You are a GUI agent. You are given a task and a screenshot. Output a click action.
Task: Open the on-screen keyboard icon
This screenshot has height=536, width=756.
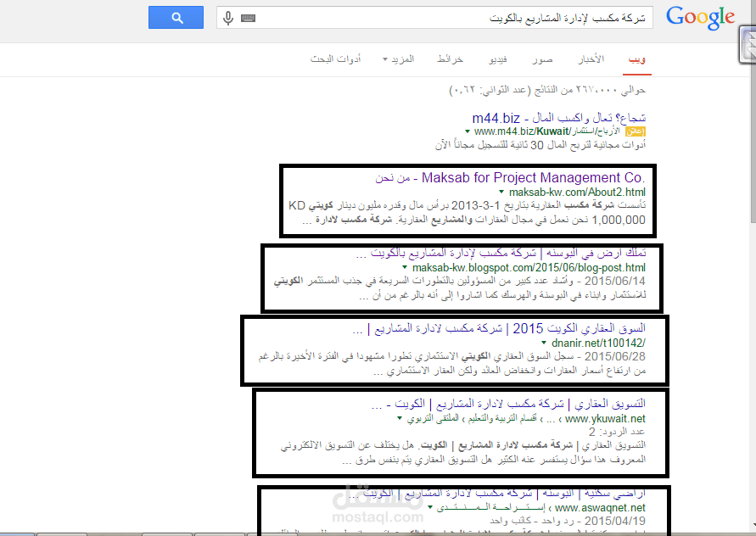click(248, 19)
